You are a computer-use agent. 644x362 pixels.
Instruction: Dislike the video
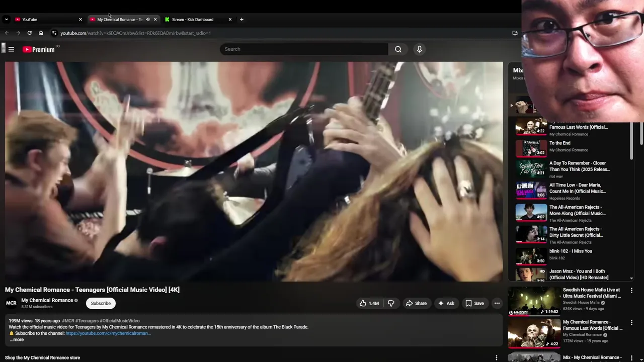click(x=391, y=303)
